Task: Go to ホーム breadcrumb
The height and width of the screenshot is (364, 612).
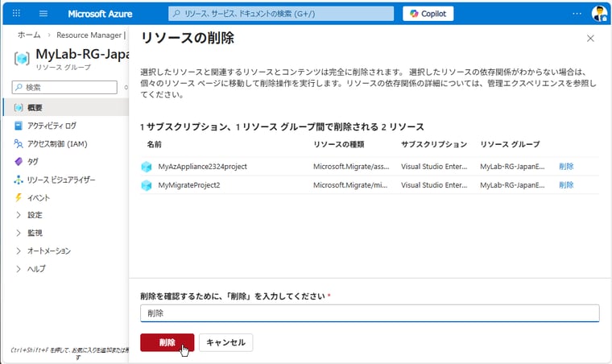Action: tap(29, 35)
